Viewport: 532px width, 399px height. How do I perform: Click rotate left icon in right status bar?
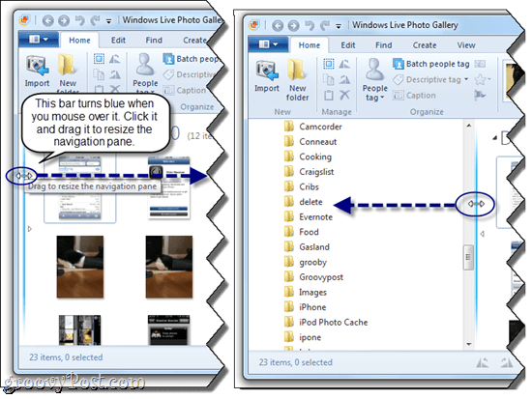482,362
